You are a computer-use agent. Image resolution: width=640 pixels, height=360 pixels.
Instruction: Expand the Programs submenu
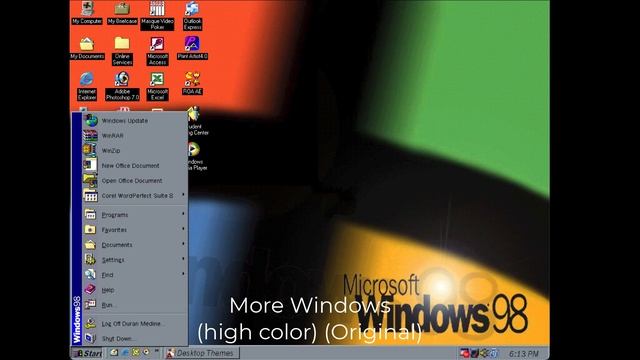pos(135,215)
